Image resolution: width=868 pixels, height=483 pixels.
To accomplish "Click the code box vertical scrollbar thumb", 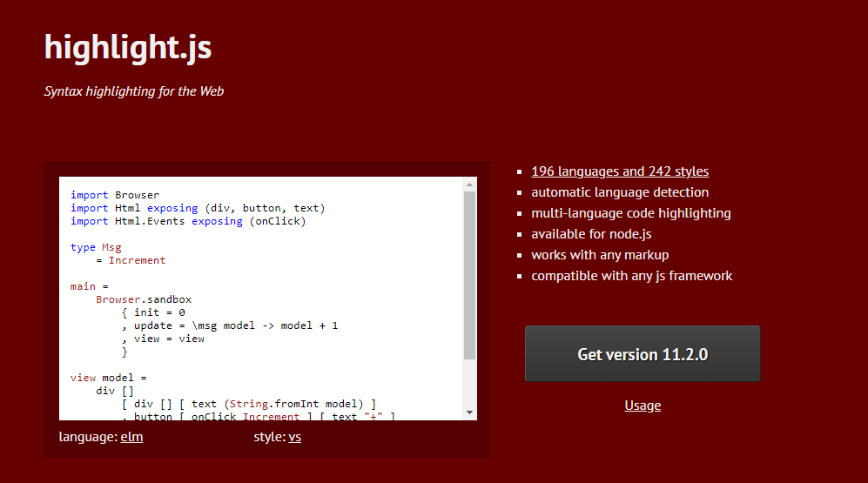I will tap(469, 276).
